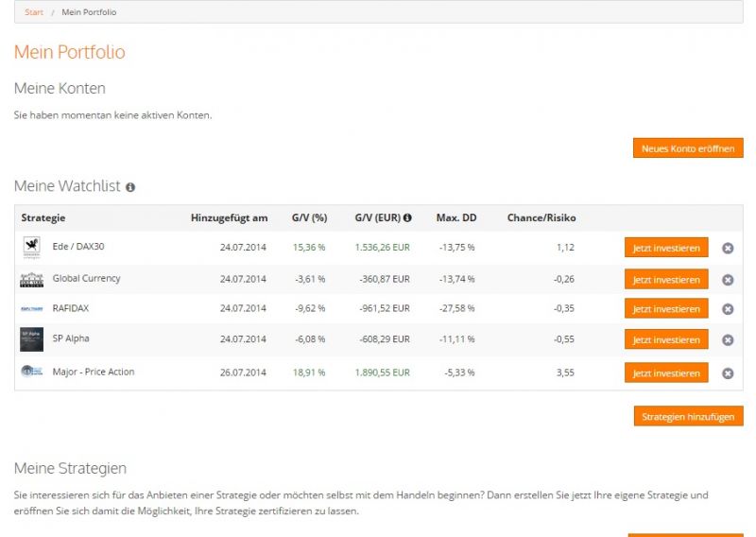Delete RAFIDAX row using the x icon
The image size is (756, 537).
728,309
